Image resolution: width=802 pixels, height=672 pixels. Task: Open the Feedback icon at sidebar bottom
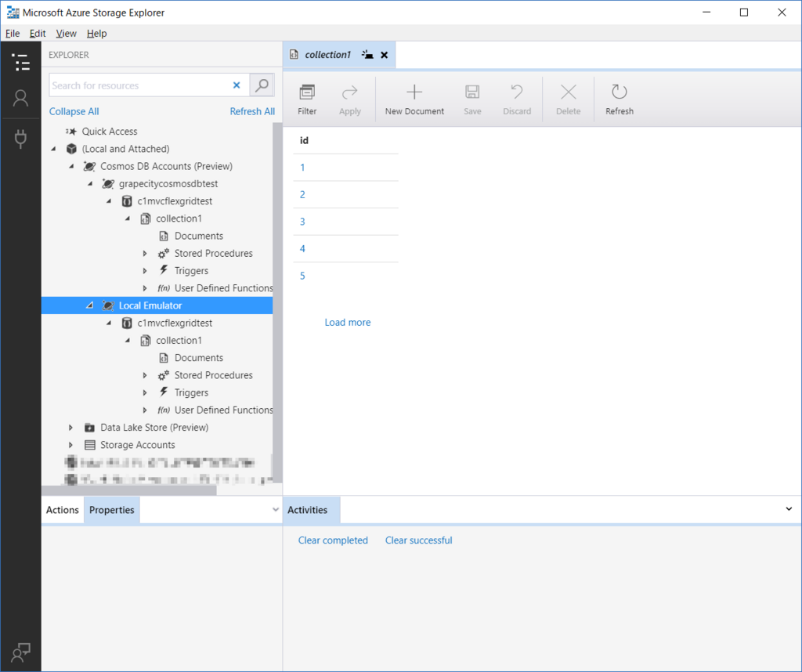[20, 652]
